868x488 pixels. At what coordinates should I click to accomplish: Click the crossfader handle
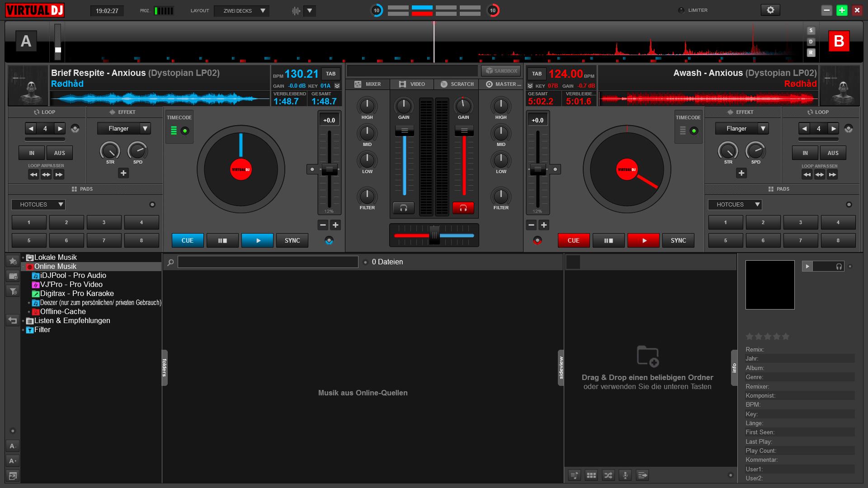(x=434, y=235)
